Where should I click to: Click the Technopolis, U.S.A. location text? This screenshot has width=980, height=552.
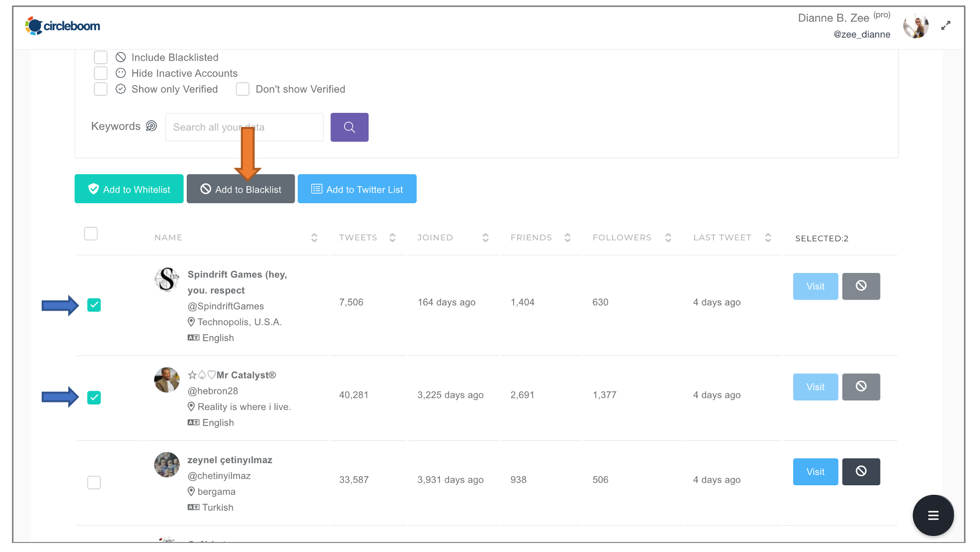(x=239, y=322)
